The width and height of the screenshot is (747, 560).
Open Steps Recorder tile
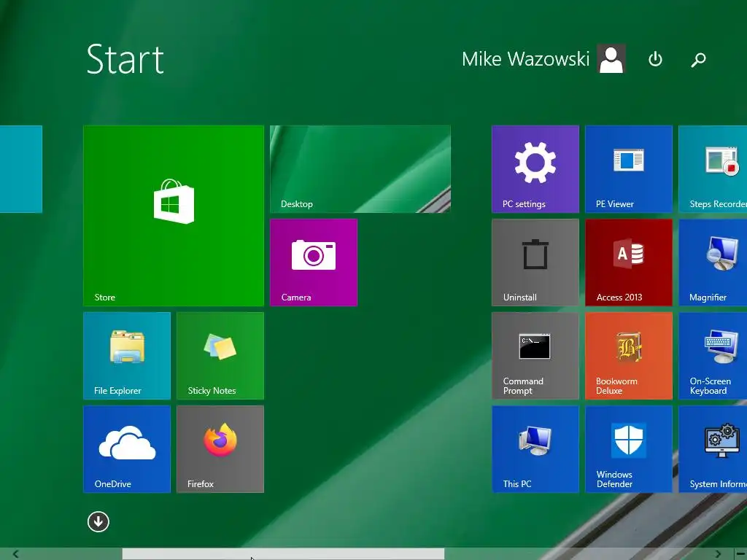[713, 169]
